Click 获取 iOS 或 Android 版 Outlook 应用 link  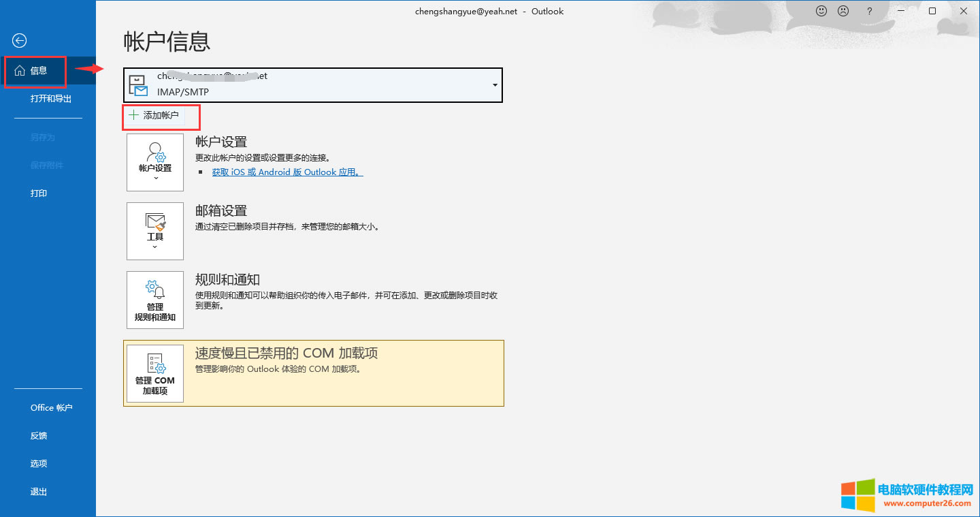pyautogui.click(x=287, y=172)
